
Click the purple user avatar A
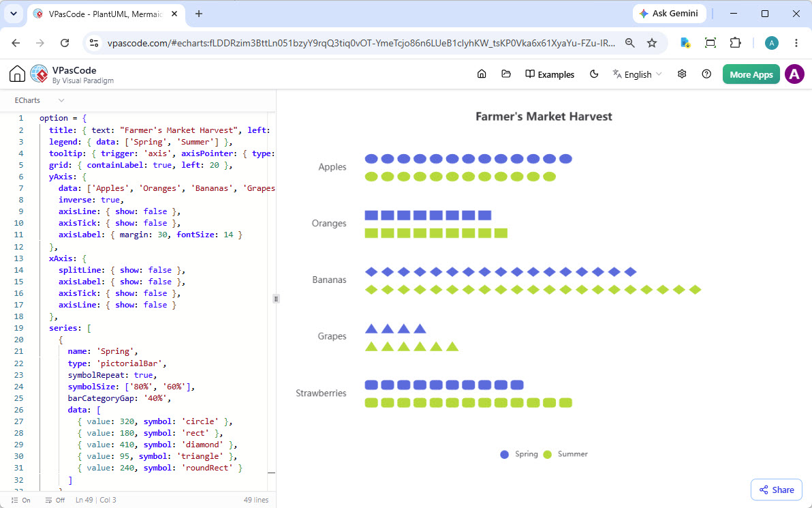pos(794,74)
